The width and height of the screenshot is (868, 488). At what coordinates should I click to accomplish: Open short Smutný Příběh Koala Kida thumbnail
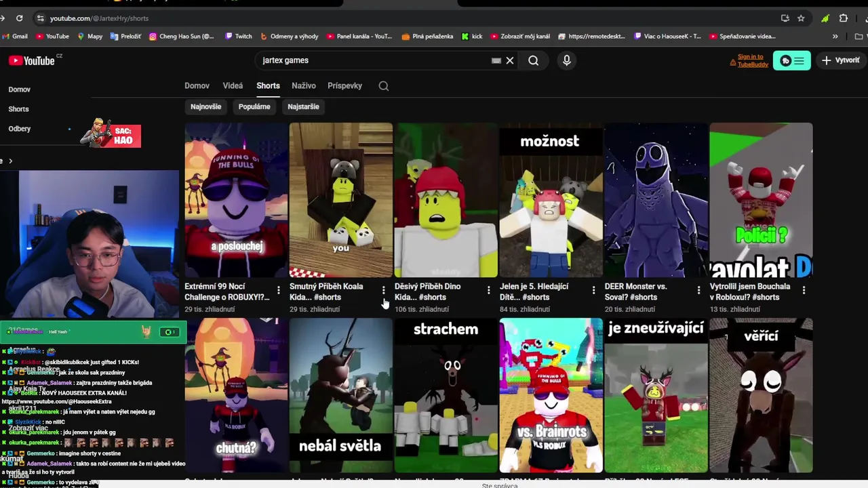pos(341,200)
